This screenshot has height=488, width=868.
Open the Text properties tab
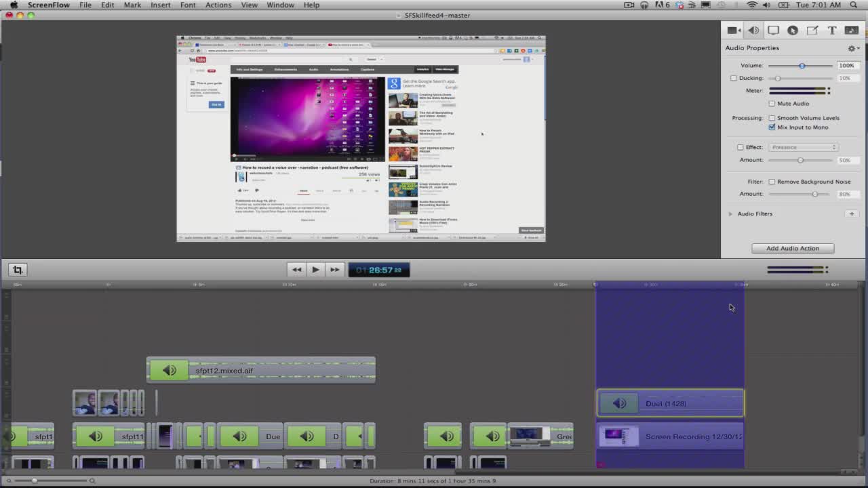pyautogui.click(x=832, y=30)
